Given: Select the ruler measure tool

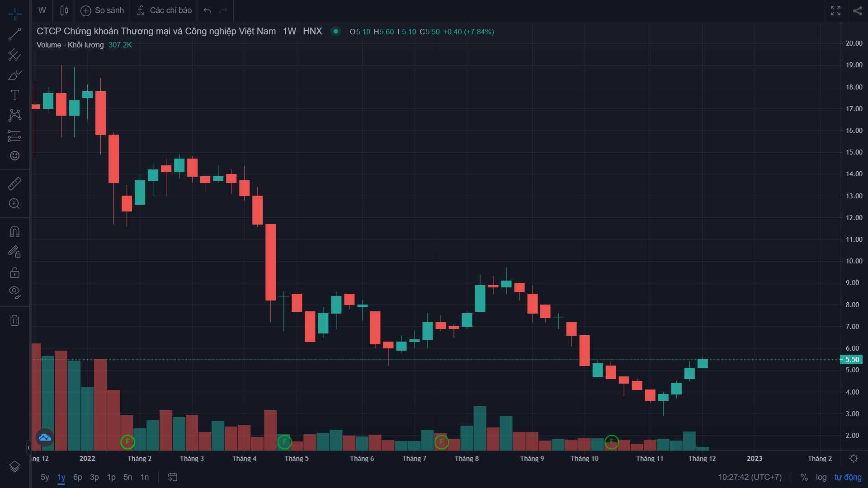Looking at the screenshot, I should [14, 183].
